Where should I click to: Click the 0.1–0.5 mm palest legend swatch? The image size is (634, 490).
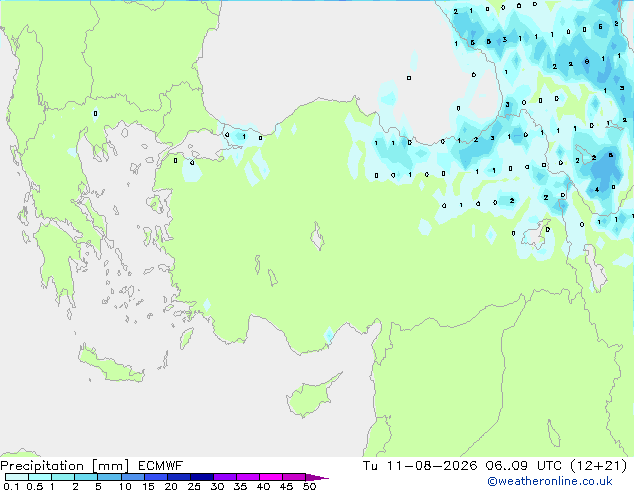pos(17,477)
